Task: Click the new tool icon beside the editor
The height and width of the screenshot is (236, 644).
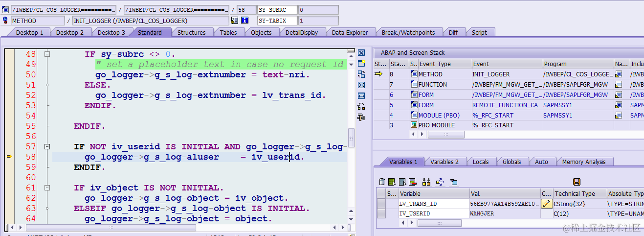Action: click(x=361, y=63)
